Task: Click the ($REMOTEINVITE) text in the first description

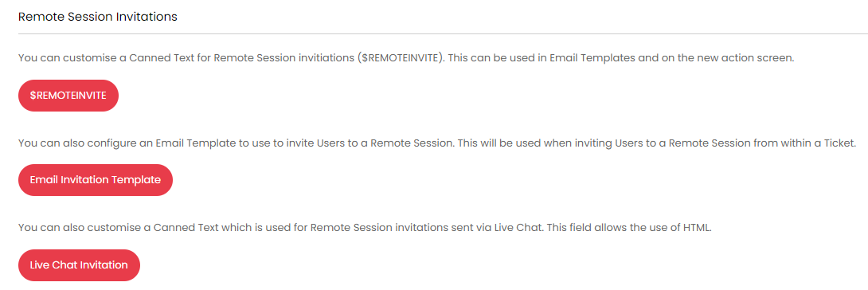Action: [x=401, y=58]
